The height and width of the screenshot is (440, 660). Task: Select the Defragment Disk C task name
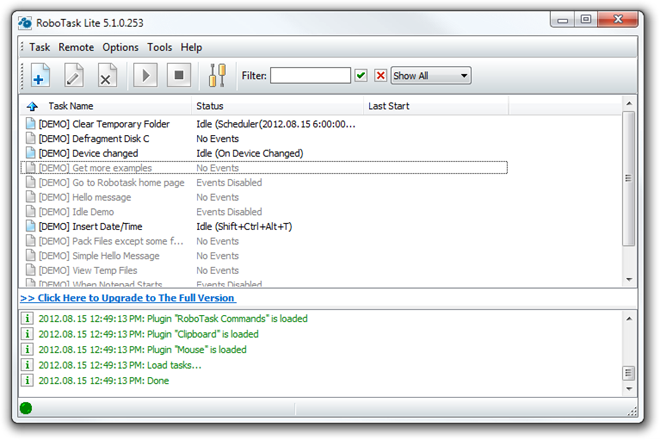[94, 139]
